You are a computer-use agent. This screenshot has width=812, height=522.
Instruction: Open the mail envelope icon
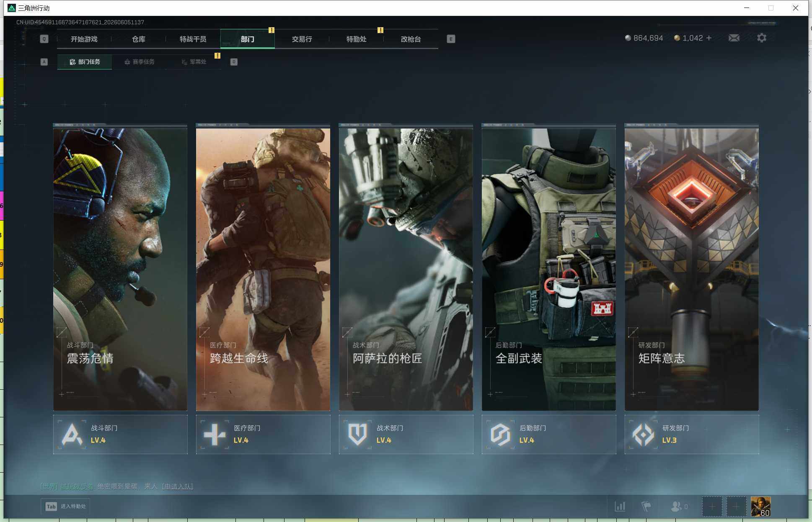pyautogui.click(x=734, y=38)
